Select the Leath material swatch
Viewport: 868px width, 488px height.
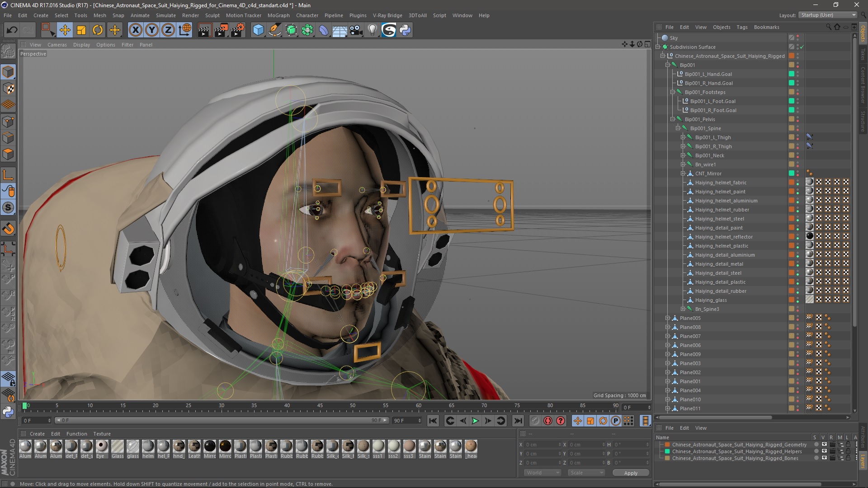pyautogui.click(x=194, y=449)
